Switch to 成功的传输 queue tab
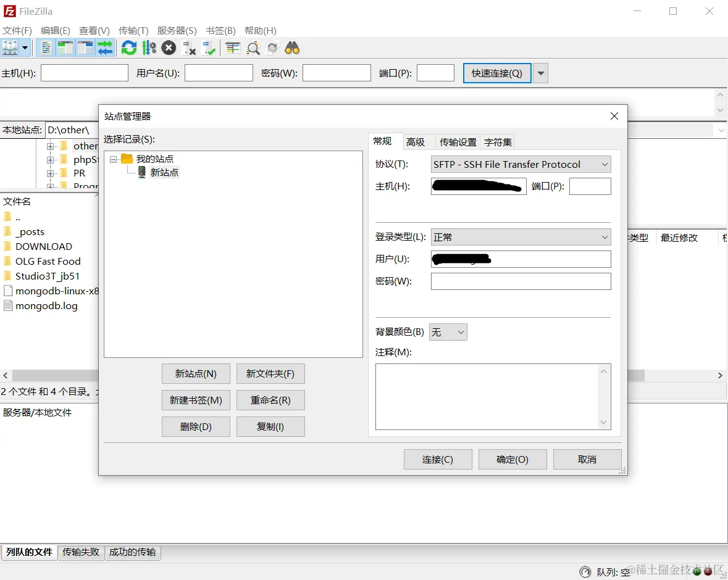 [132, 552]
